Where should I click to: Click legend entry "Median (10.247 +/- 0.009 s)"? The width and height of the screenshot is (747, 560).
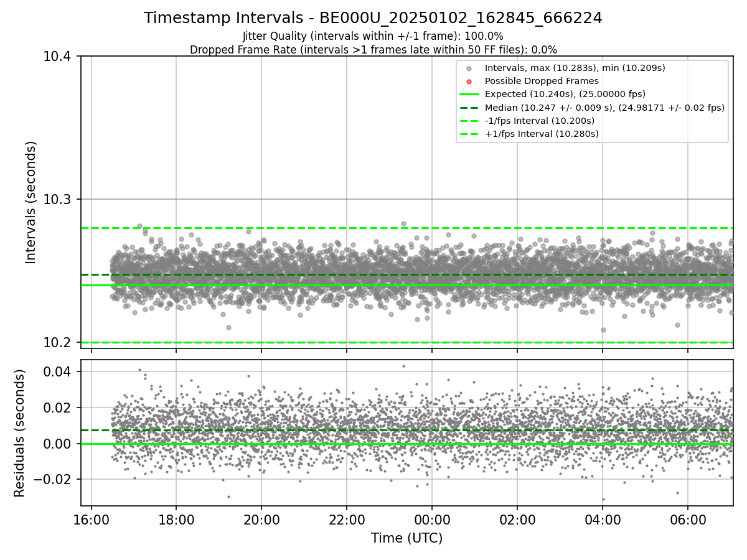coord(604,108)
